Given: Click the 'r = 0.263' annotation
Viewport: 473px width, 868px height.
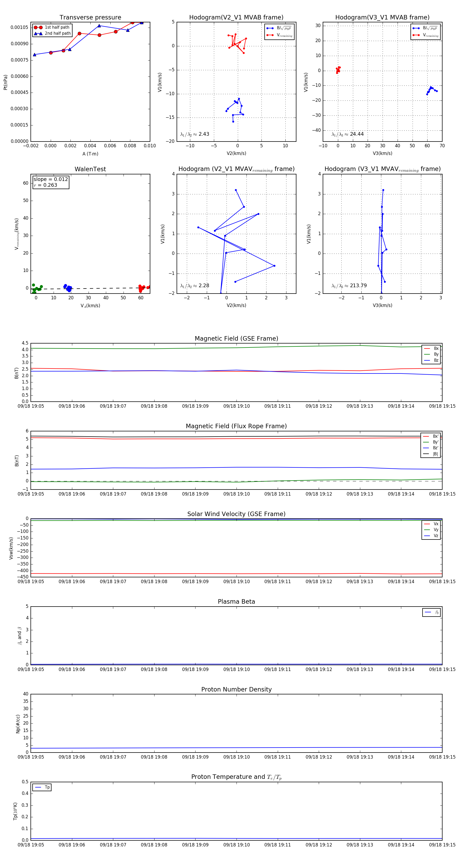Looking at the screenshot, I should tap(45, 185).
